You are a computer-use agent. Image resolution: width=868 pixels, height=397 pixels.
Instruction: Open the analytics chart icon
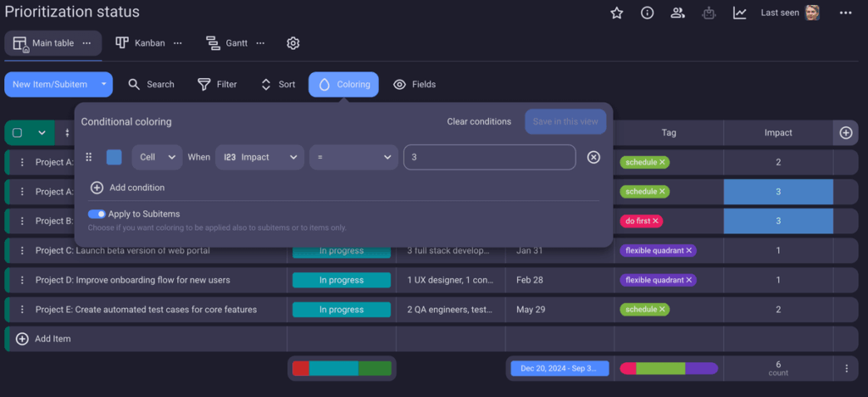coord(739,13)
